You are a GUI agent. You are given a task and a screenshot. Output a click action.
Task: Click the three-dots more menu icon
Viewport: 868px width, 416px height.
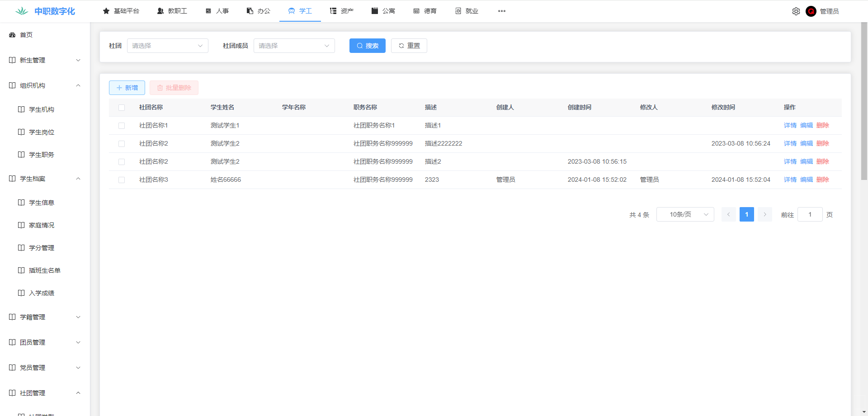point(501,11)
